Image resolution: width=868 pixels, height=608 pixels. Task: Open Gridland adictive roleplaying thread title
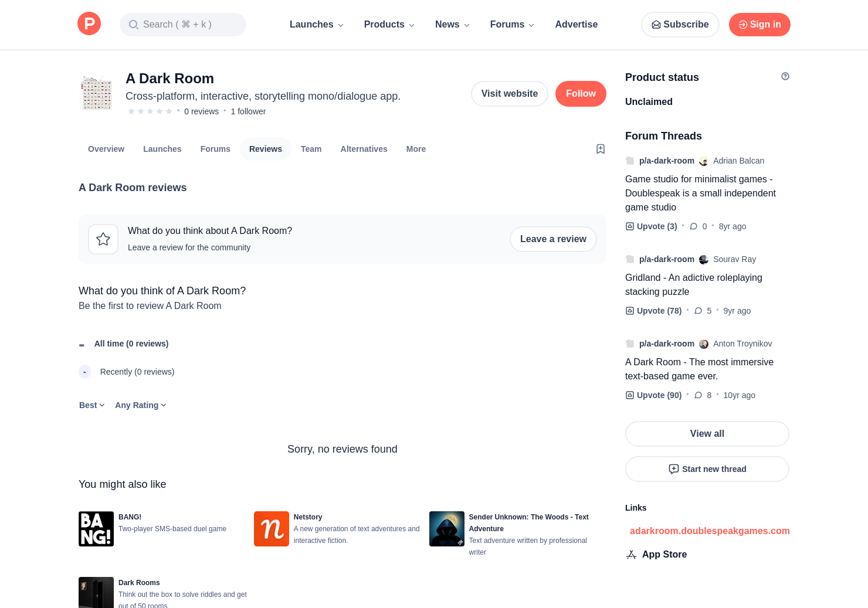(x=694, y=285)
